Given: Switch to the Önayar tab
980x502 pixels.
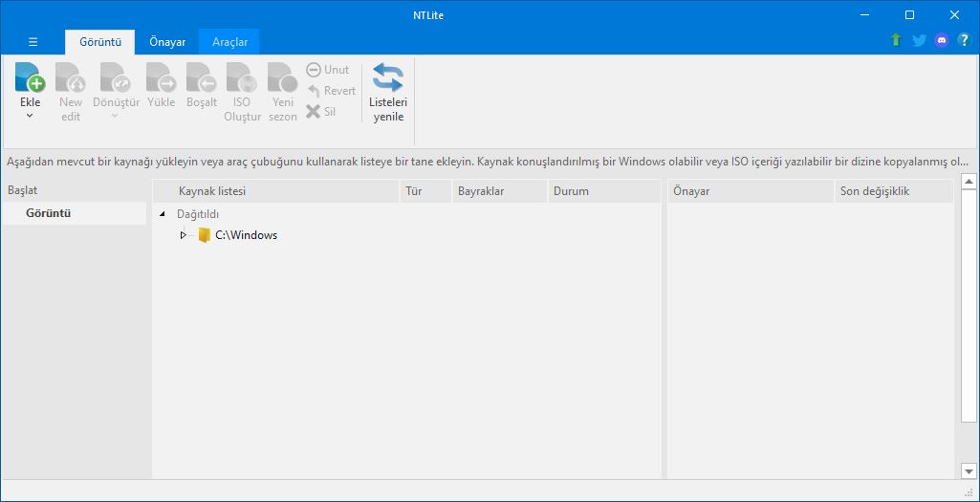Looking at the screenshot, I should click(x=167, y=42).
